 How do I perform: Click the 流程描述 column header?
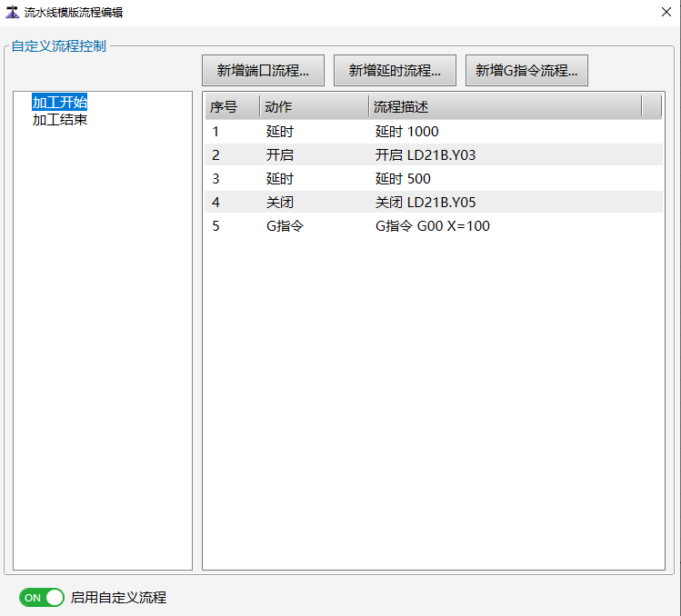pyautogui.click(x=505, y=107)
